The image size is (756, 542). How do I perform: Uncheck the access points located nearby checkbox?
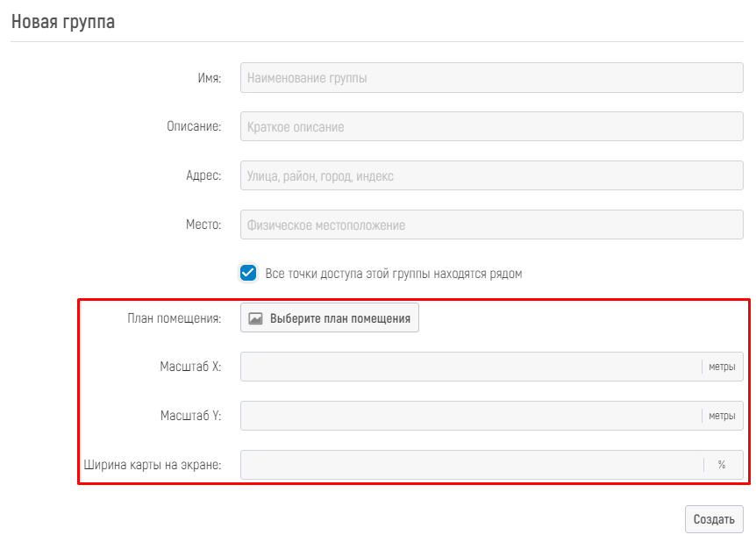point(248,273)
